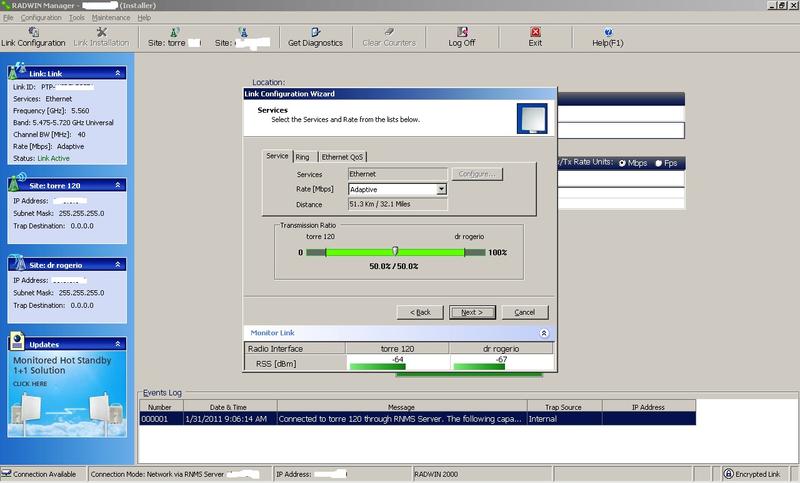Click the Encrypted Link lock icon

[729, 474]
